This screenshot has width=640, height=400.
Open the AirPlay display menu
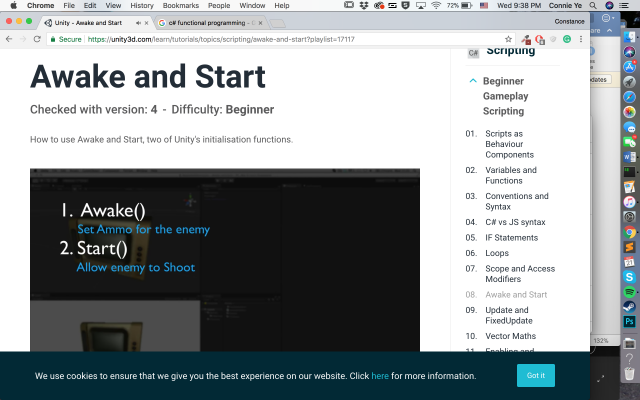click(421, 5)
